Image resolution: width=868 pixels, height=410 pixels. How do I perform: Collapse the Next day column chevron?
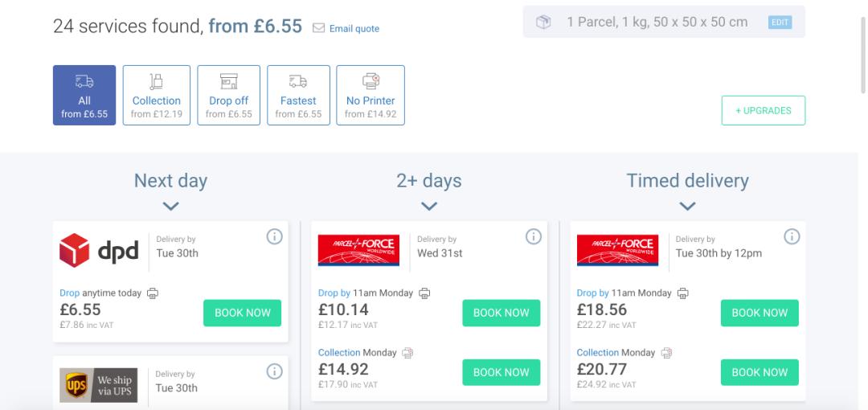(x=170, y=207)
